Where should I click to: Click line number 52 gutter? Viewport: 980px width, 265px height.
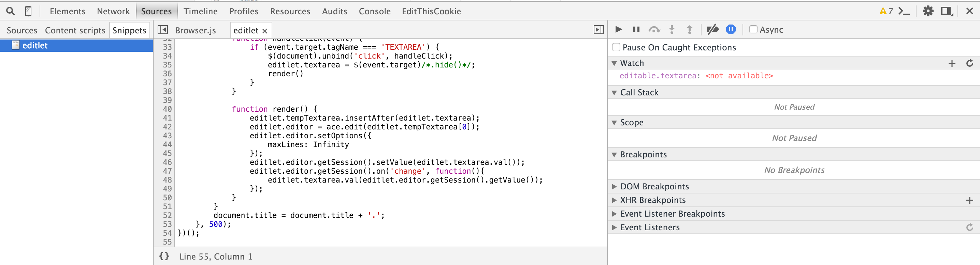point(168,215)
